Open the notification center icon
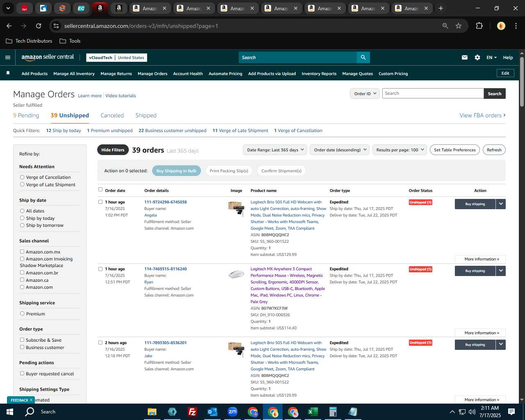 pyautogui.click(x=511, y=412)
